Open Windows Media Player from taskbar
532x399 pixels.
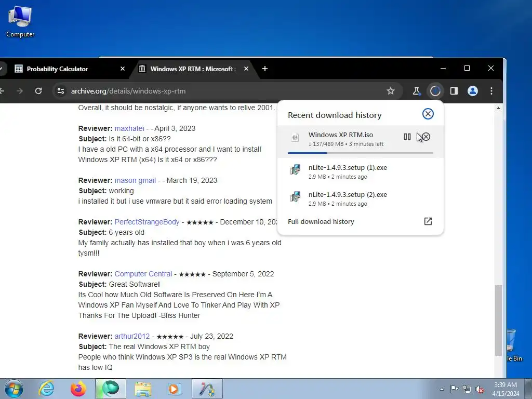point(175,389)
